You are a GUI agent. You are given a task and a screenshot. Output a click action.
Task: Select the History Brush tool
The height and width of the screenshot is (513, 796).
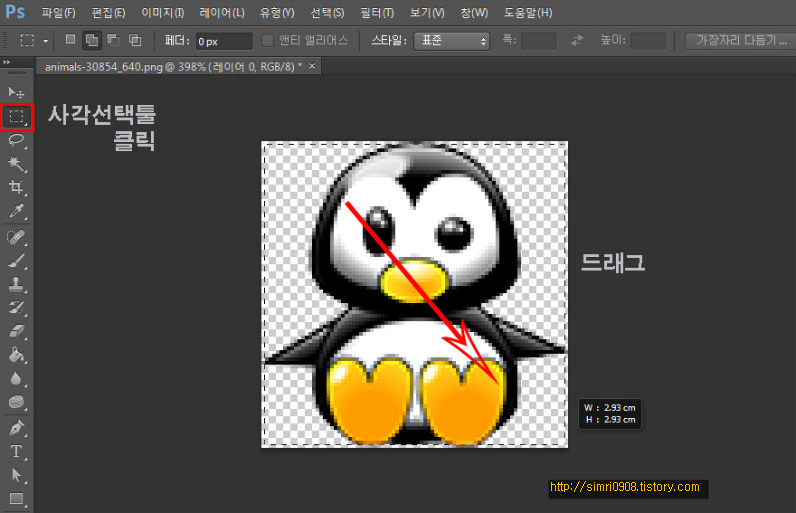(x=16, y=307)
